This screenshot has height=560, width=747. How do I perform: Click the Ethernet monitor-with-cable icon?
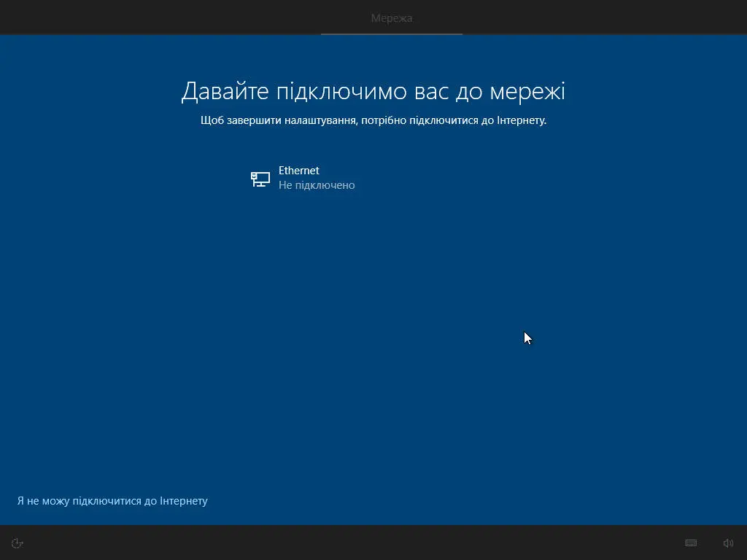point(260,178)
